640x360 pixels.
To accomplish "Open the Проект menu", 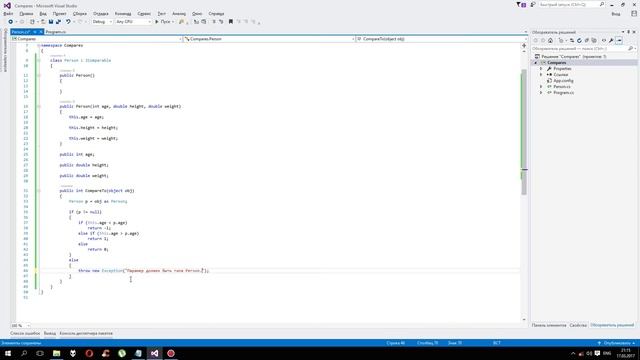I will (x=60, y=13).
